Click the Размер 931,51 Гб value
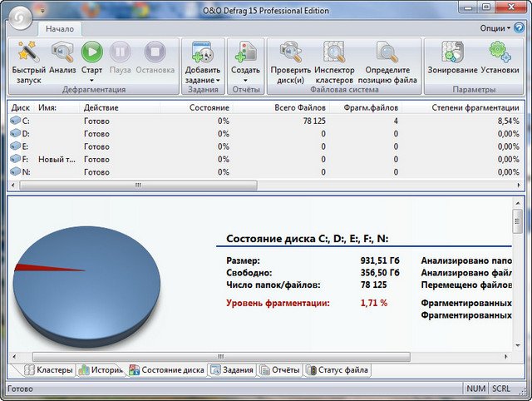The image size is (532, 401). point(380,260)
